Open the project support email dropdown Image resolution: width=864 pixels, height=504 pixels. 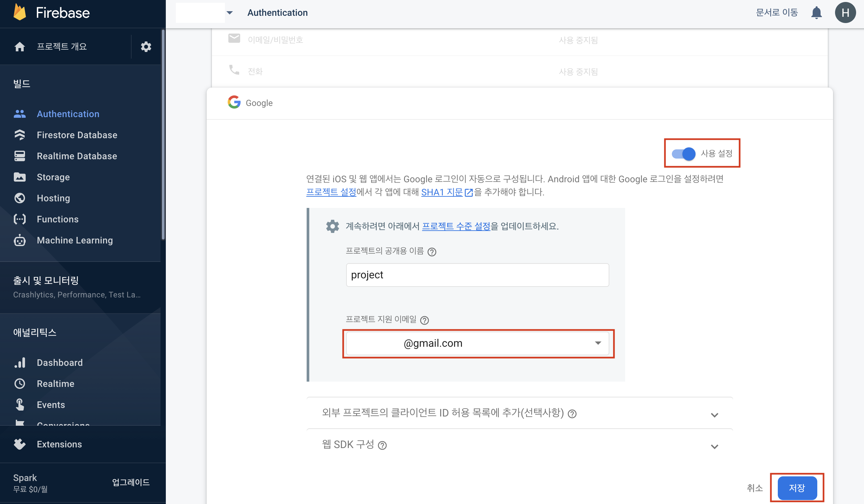(477, 343)
